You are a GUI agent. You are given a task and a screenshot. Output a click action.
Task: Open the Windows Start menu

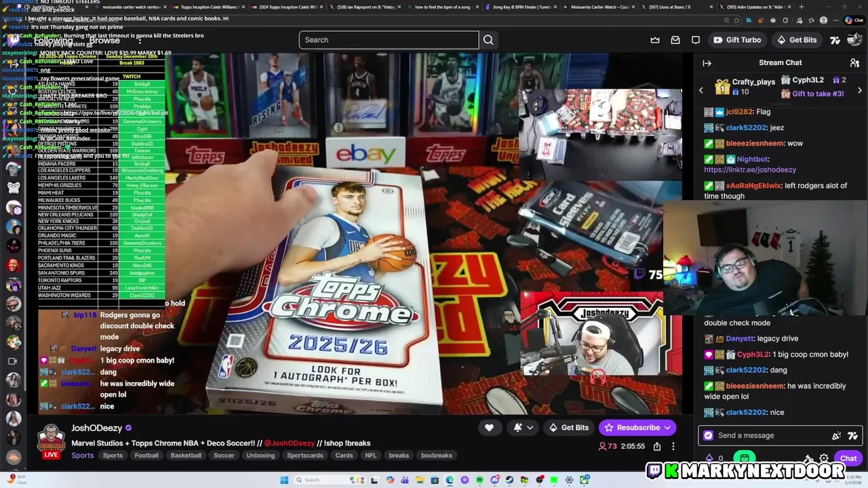click(284, 480)
